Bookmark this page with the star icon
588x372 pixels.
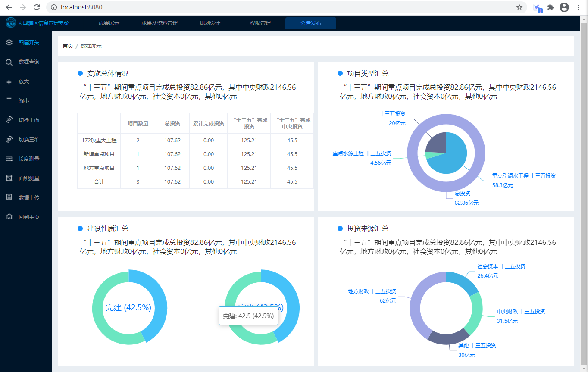click(519, 7)
